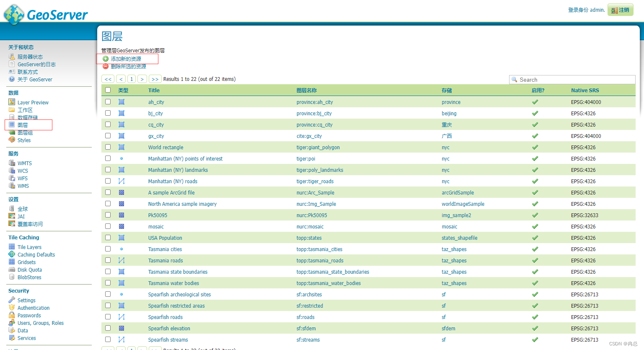Click the line type icon for Spearfish roads

(x=122, y=317)
